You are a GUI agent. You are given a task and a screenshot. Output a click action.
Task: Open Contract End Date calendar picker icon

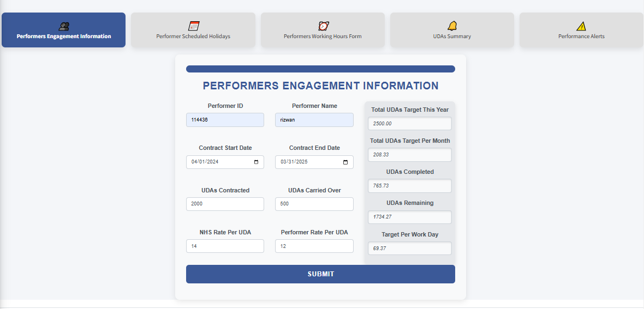pos(345,162)
